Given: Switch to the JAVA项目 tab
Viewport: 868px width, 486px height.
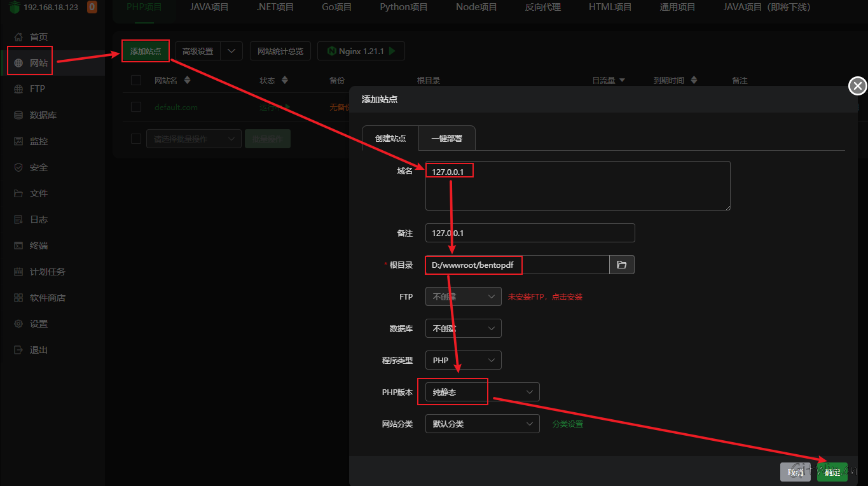Looking at the screenshot, I should 209,8.
